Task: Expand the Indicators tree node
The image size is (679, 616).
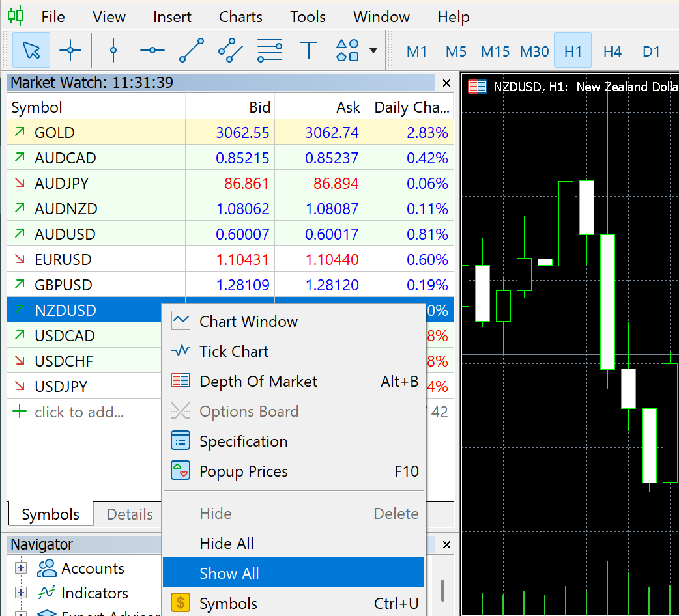Action: pyautogui.click(x=21, y=593)
